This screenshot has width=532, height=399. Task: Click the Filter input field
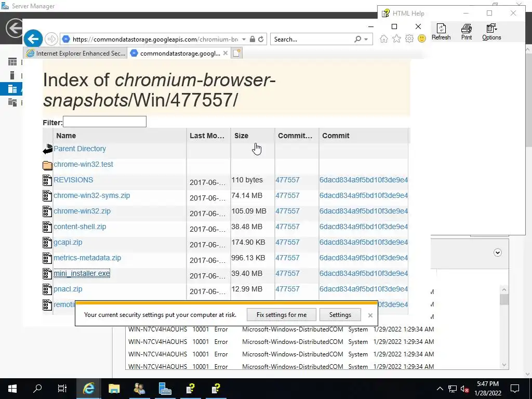104,122
